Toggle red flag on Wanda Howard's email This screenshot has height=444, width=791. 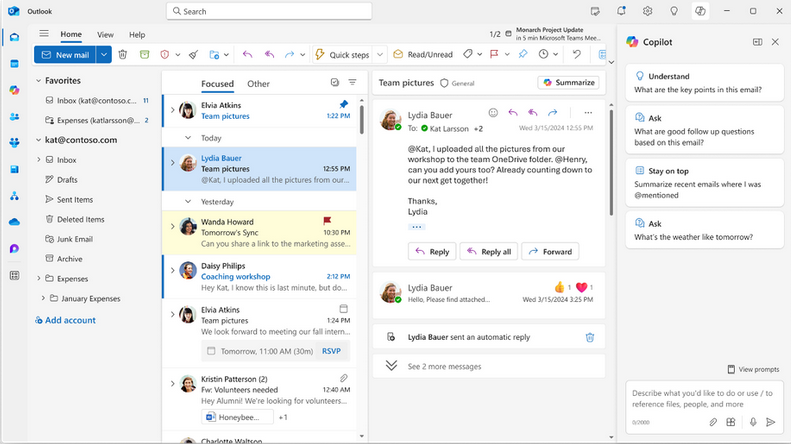point(327,221)
